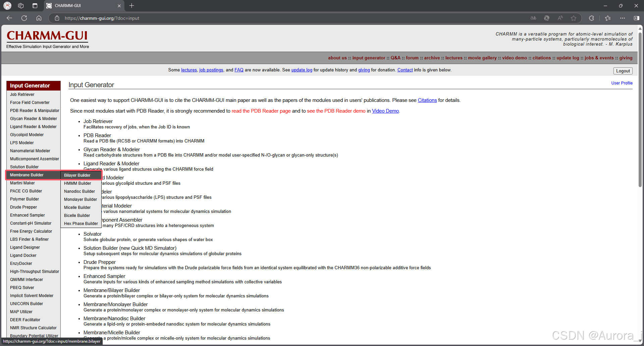
Task: Go back to the previous browser page
Action: (x=9, y=18)
